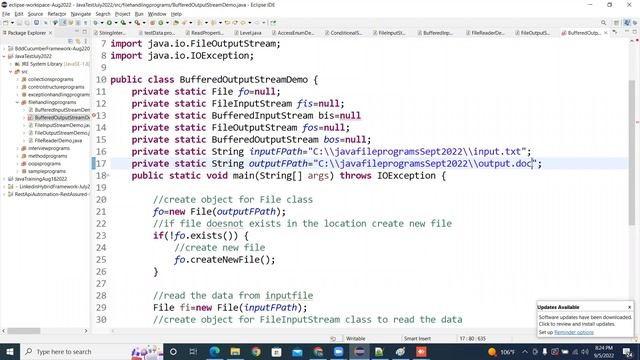Click the Back navigation arrow in the toolbar

tap(242, 23)
